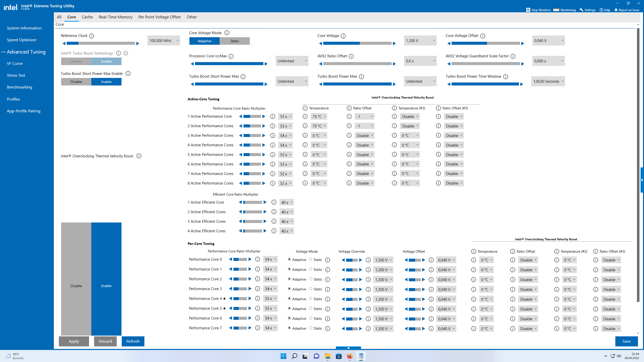Expand bottom monitoring panel handle

pyautogui.click(x=348, y=348)
